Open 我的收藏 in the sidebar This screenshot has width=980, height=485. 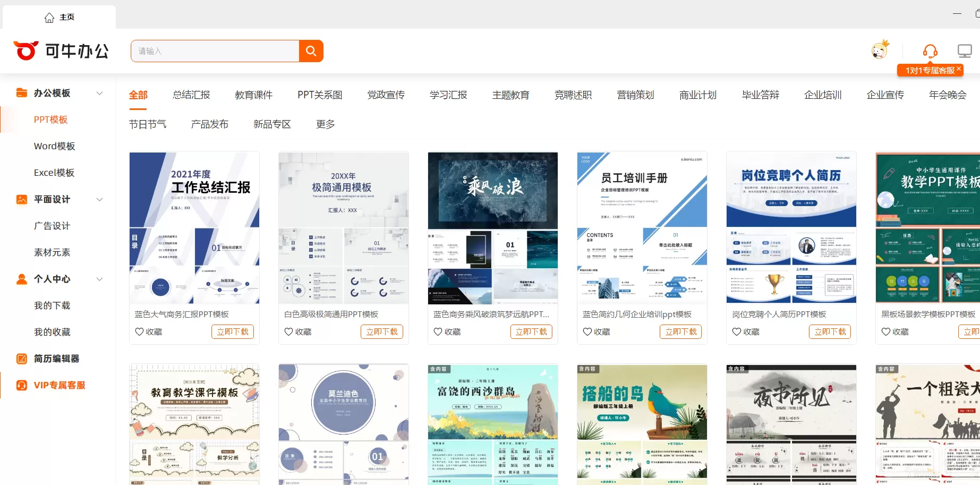point(52,332)
